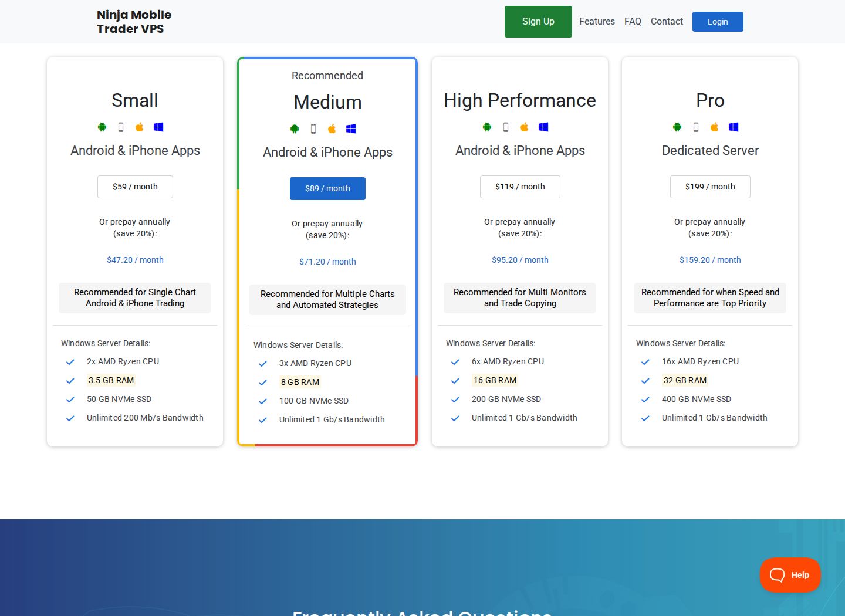Viewport: 845px width, 616px height.
Task: Click the High Performance plan heading
Action: (520, 100)
